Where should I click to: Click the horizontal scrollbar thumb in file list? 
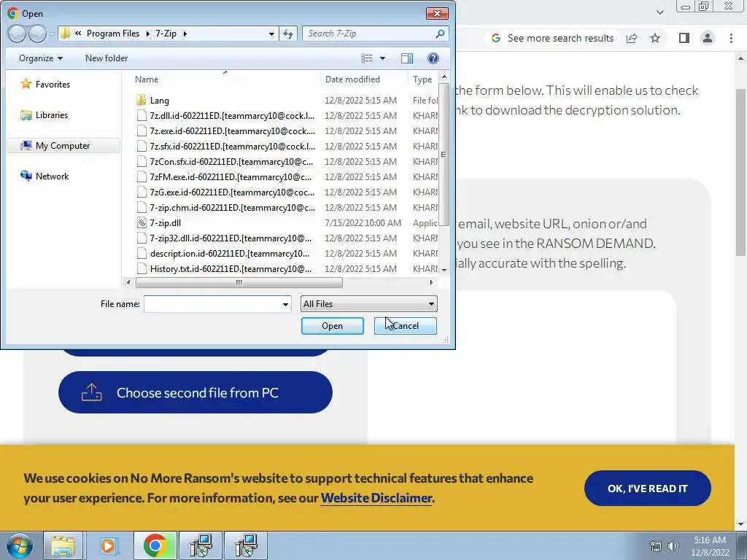[239, 282]
